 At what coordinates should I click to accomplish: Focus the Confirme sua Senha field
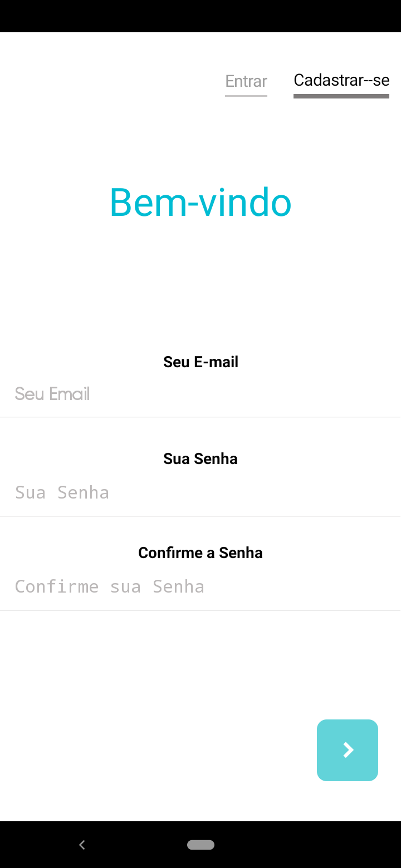coord(200,586)
